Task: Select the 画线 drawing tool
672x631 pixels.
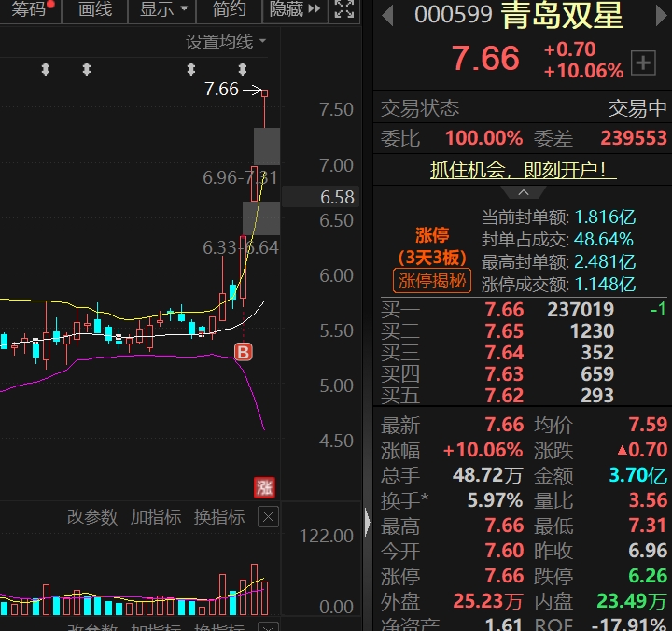Action: click(x=95, y=9)
